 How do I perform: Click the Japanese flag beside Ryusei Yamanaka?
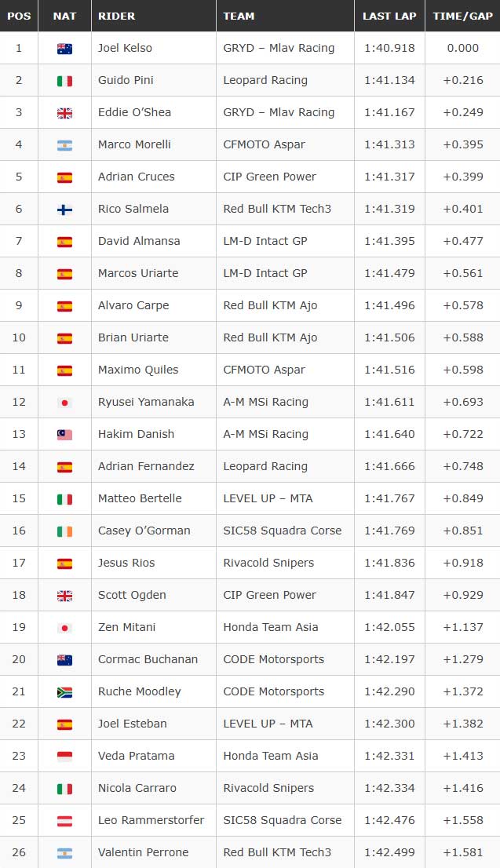tap(65, 403)
